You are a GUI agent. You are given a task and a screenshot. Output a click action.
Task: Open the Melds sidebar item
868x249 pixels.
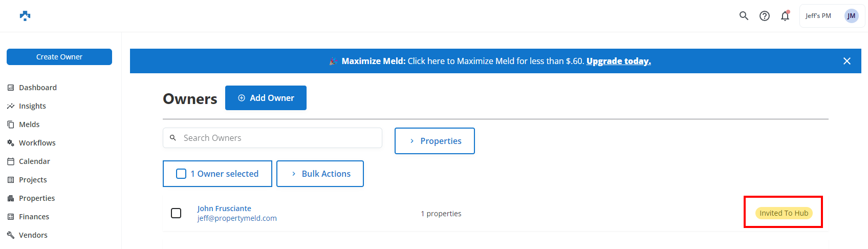29,125
